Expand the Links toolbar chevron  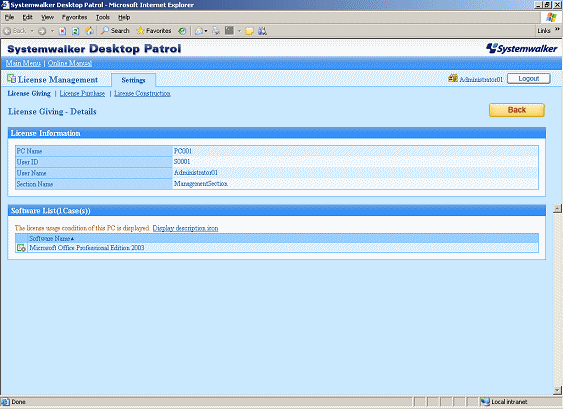point(557,29)
